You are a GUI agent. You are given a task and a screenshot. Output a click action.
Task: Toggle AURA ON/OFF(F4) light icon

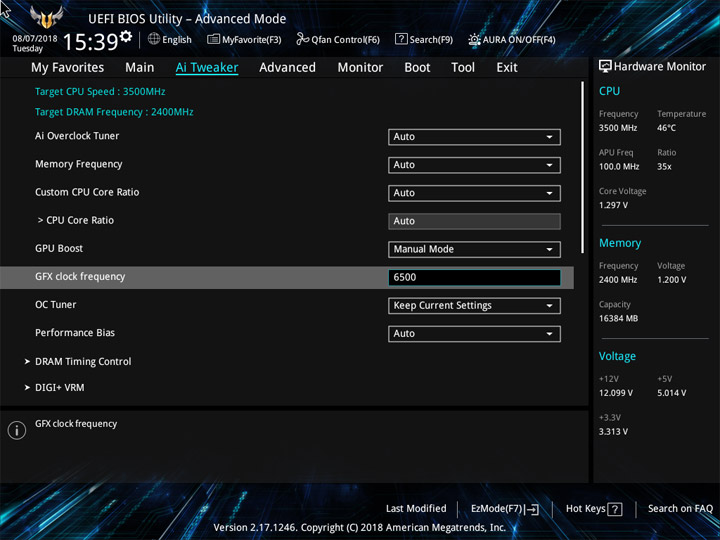click(474, 39)
